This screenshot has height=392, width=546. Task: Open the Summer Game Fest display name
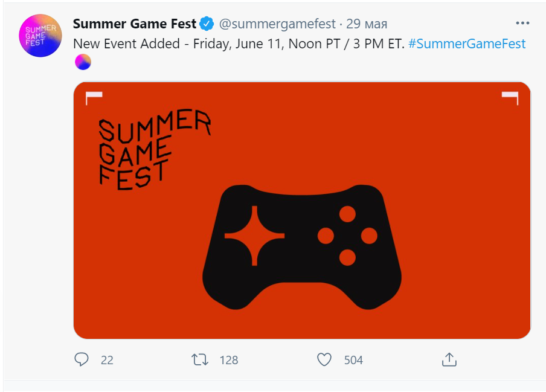pyautogui.click(x=134, y=24)
